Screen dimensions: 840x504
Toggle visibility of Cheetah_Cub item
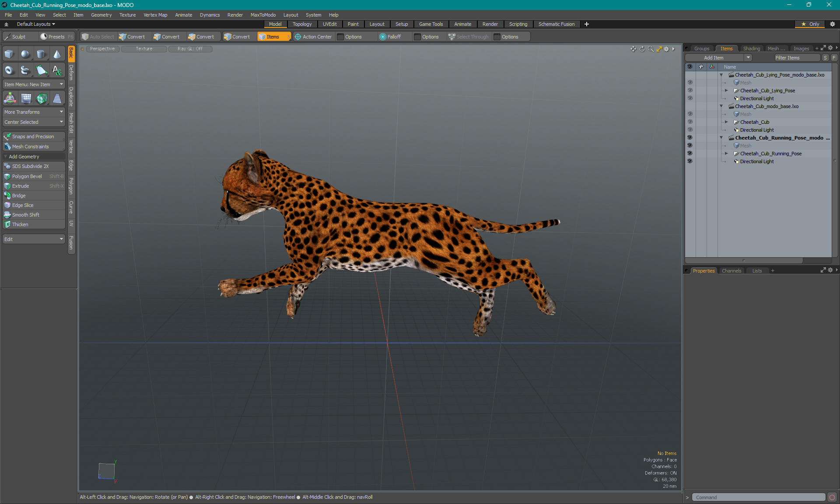(x=690, y=122)
